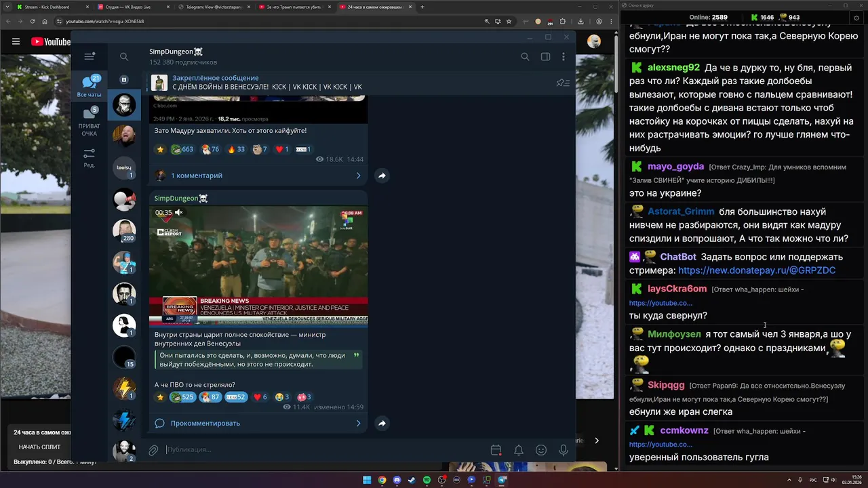Expand the 'Прокомментировать' chevron arrow
Screen dimensions: 868x488
click(x=358, y=424)
